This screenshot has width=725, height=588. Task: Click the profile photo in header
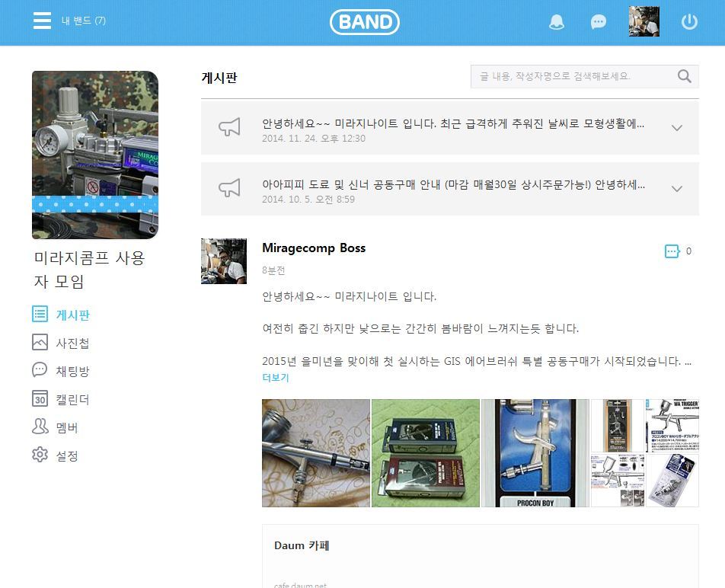[644, 21]
